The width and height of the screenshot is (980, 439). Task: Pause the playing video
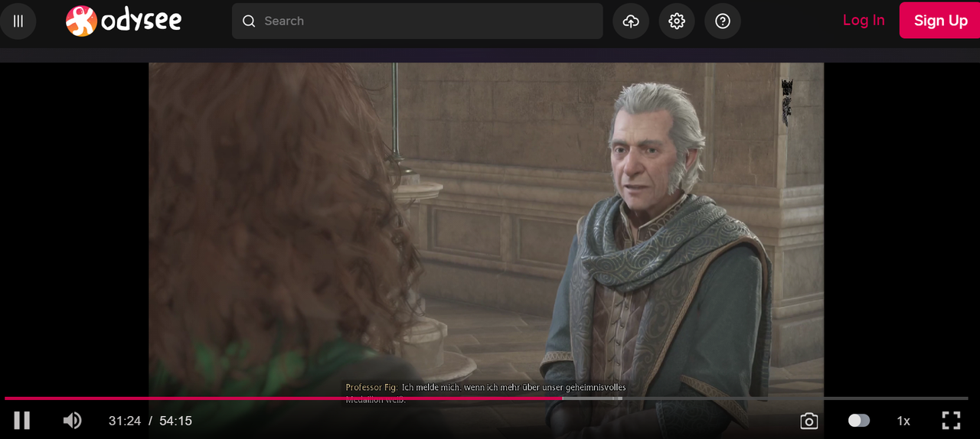[22, 421]
